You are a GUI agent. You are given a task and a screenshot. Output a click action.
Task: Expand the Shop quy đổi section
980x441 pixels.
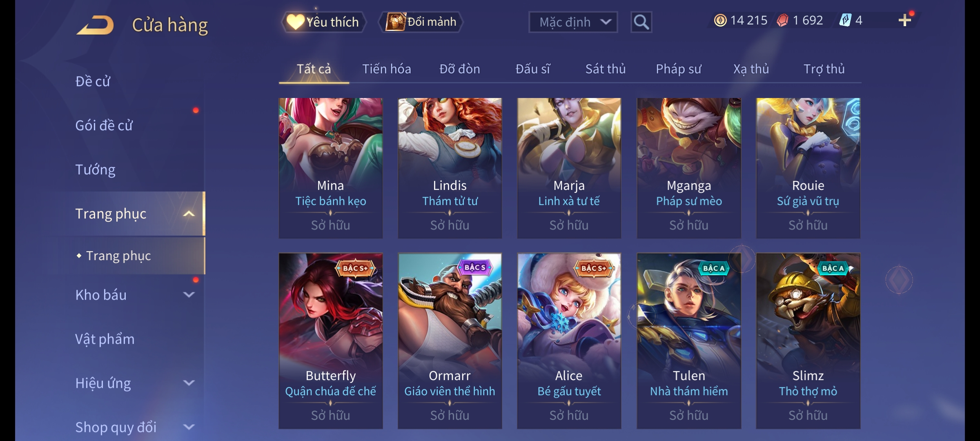point(189,427)
